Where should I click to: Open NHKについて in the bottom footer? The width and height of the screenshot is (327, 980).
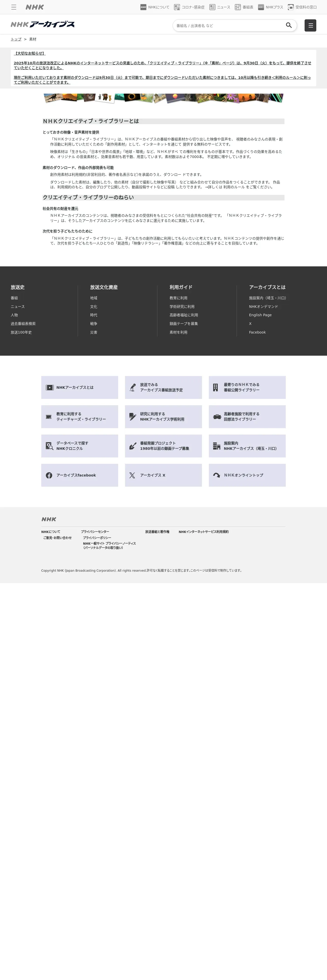pos(51,532)
